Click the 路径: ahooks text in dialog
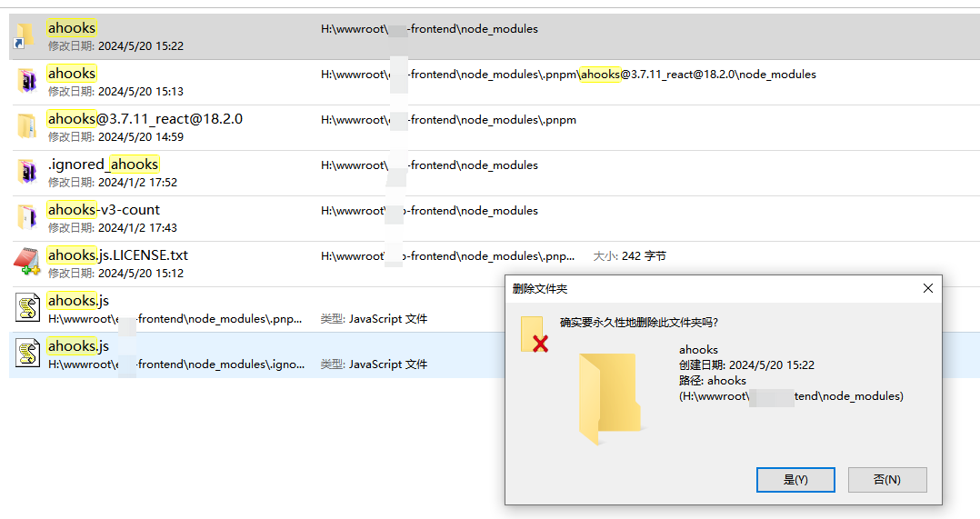 point(713,380)
